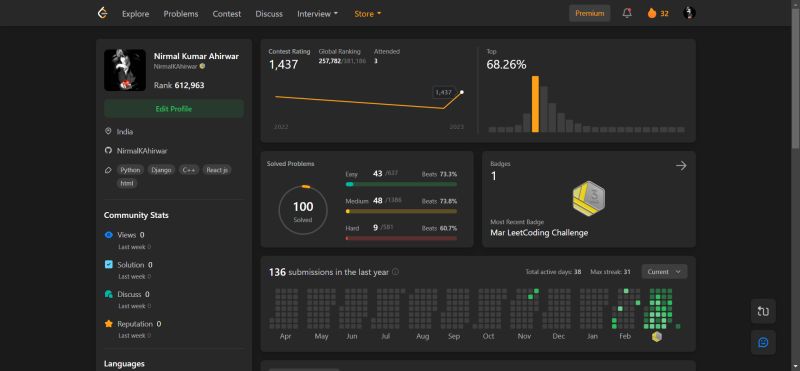Click the Total active days 38 text
800x371 pixels.
553,272
